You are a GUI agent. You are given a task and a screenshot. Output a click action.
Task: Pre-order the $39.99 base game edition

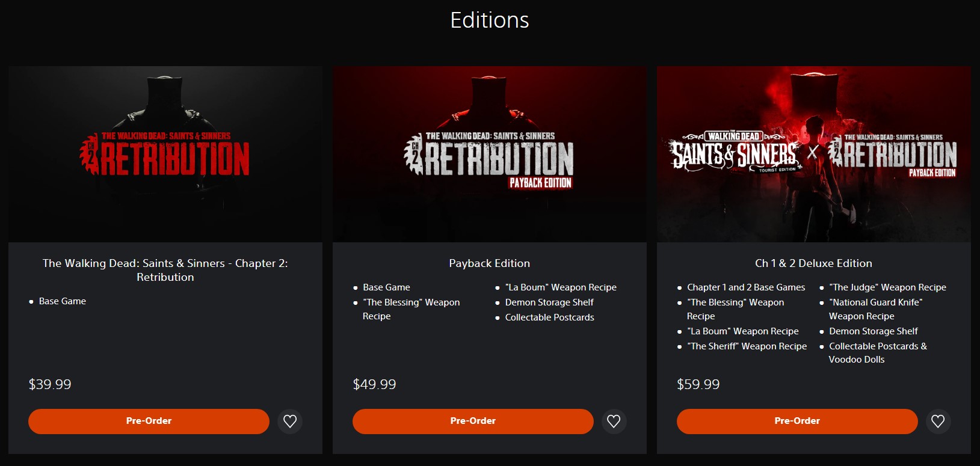pyautogui.click(x=149, y=422)
